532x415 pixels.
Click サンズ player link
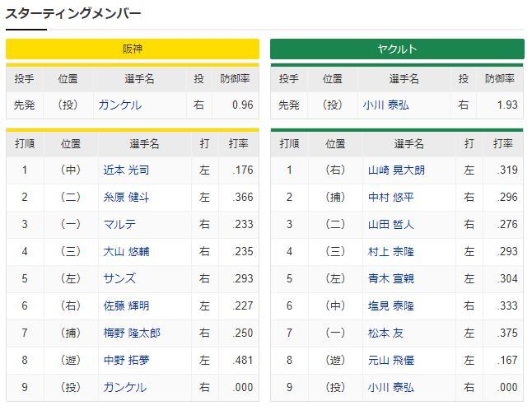(119, 278)
